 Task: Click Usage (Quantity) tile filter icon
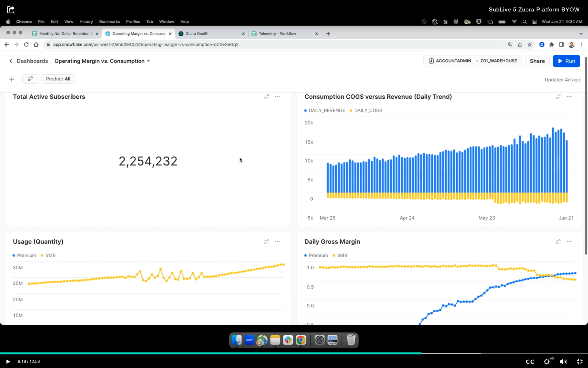[266, 241]
